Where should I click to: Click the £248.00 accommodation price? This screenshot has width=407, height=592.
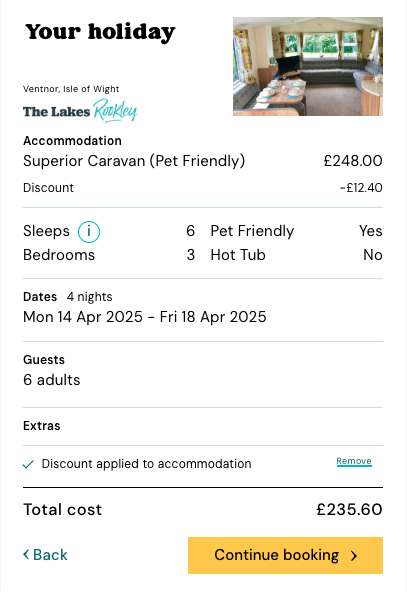[353, 161]
